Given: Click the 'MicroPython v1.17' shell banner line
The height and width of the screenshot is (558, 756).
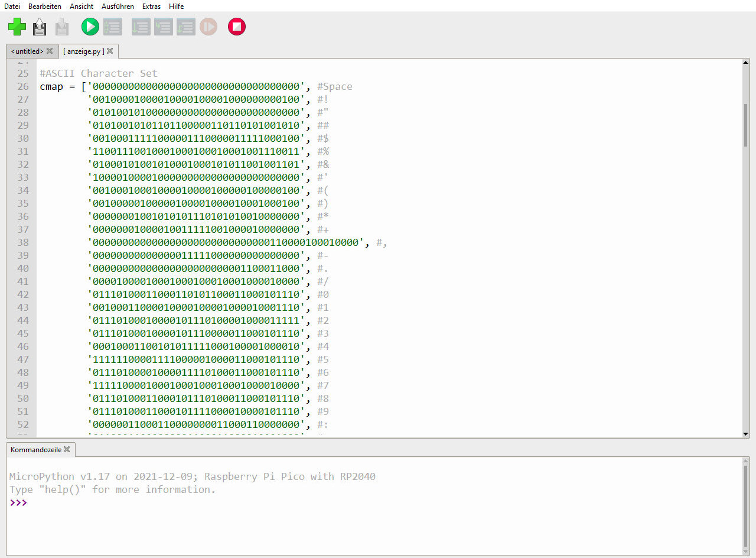Looking at the screenshot, I should (x=193, y=476).
